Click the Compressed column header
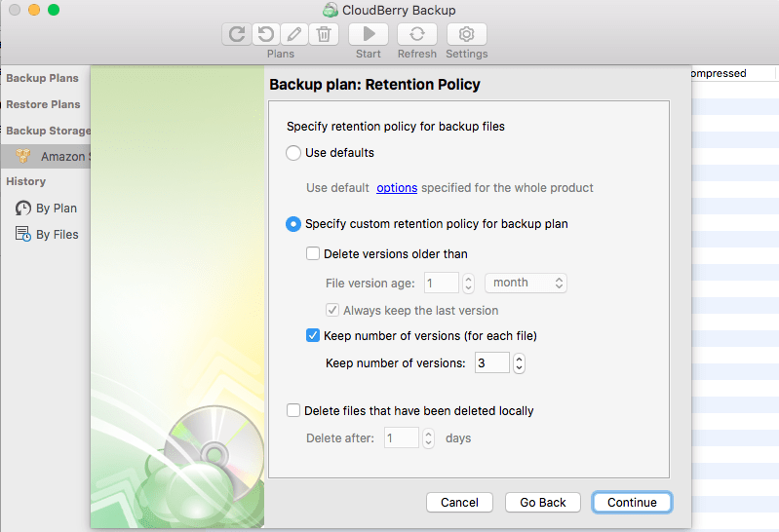Image resolution: width=779 pixels, height=532 pixels. [733, 73]
